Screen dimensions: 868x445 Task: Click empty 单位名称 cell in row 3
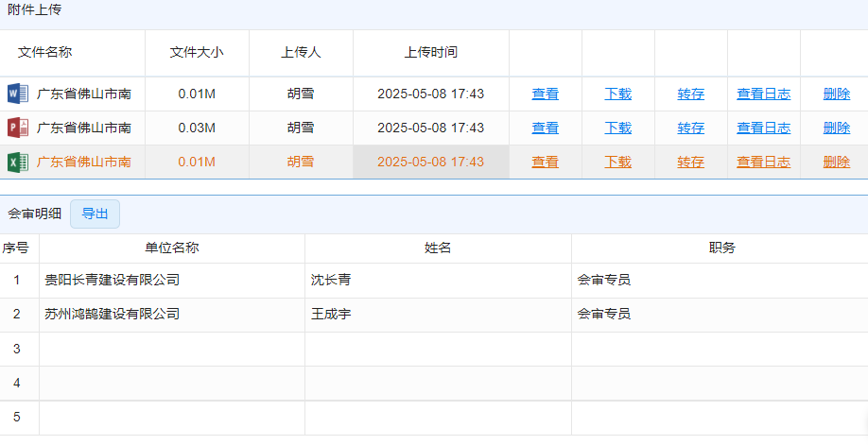click(x=171, y=349)
